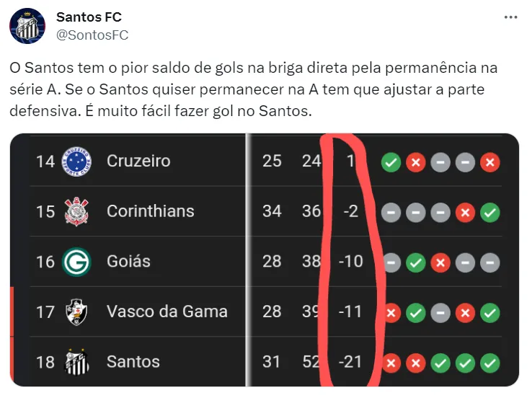Click Santos's -21 goal difference
The image size is (532, 398).
tap(351, 361)
